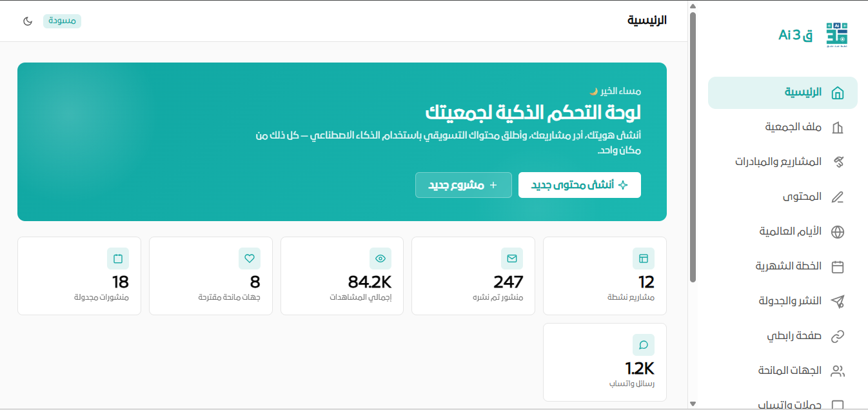Click the globe icon beside الأيام العالمية

838,232
